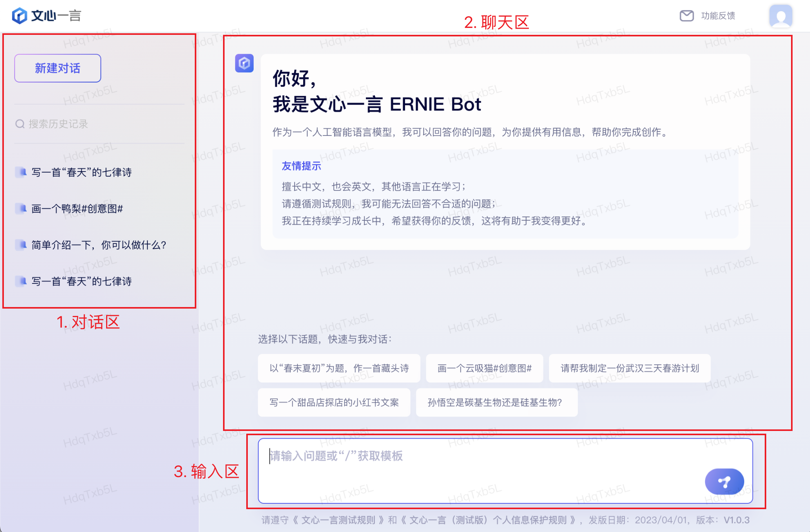Image resolution: width=810 pixels, height=532 pixels.
Task: Click the feedback envelope icon
Action: coord(686,16)
